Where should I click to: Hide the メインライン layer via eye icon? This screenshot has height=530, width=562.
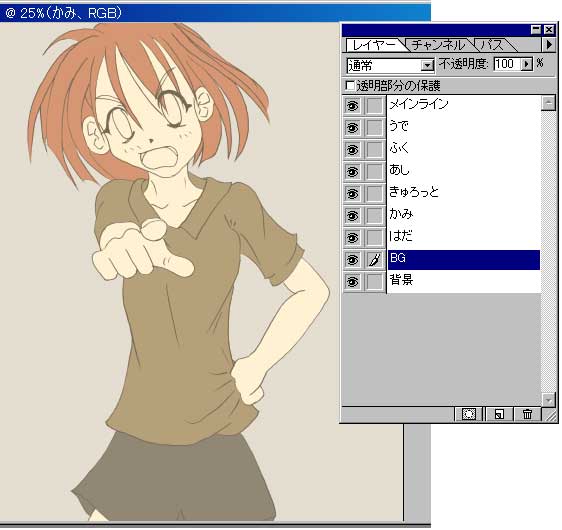(353, 106)
